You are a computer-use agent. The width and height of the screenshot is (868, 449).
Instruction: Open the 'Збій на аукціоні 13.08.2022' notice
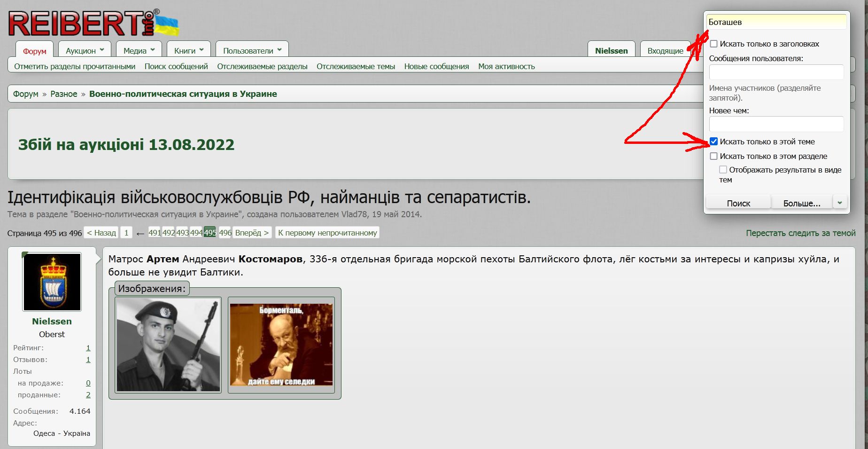[126, 144]
